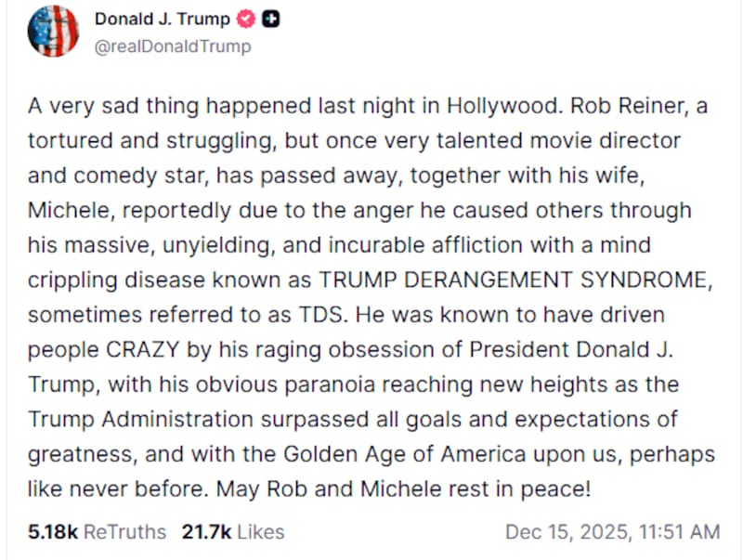The width and height of the screenshot is (743, 560).
Task: View the 21.7k likes count
Action: (x=206, y=531)
